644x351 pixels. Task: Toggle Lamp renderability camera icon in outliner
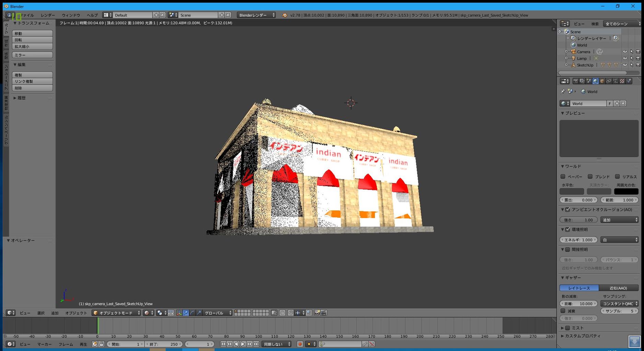click(638, 58)
